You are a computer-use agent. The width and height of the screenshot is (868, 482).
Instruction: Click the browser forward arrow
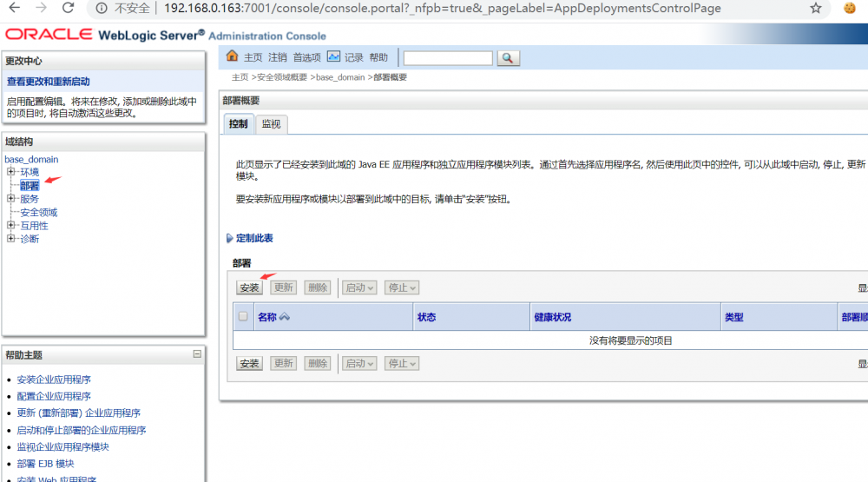41,8
